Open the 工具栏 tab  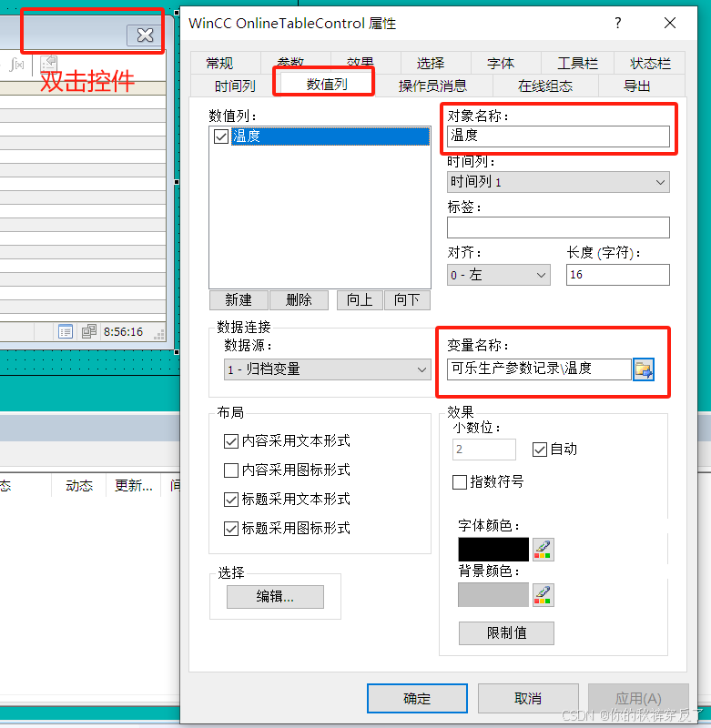(577, 63)
